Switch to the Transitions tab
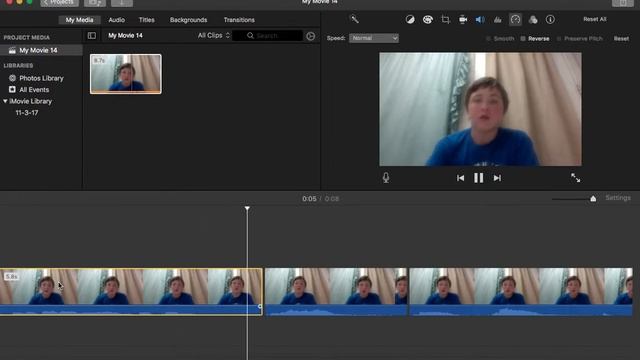 click(x=239, y=20)
